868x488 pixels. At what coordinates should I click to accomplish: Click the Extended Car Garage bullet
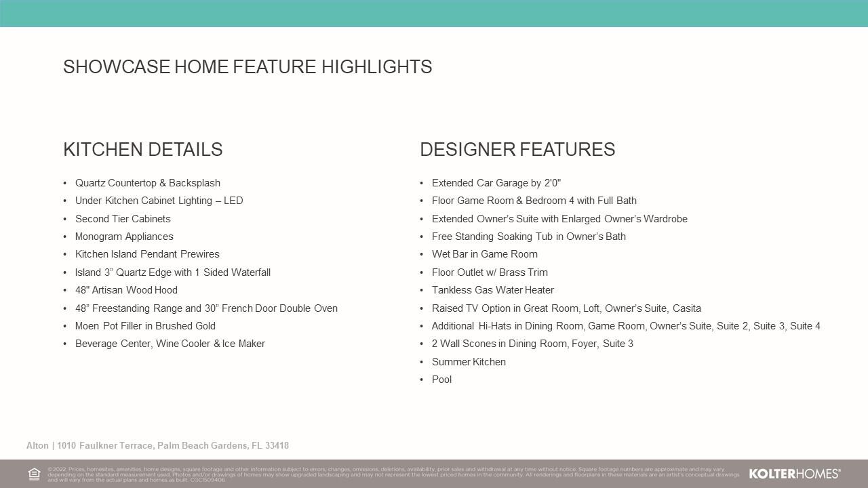[x=496, y=183]
